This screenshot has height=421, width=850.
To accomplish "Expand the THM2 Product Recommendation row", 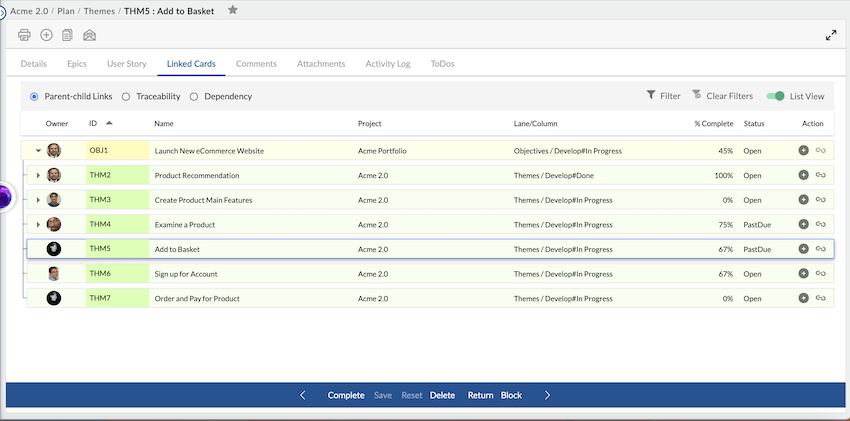I will click(x=38, y=176).
